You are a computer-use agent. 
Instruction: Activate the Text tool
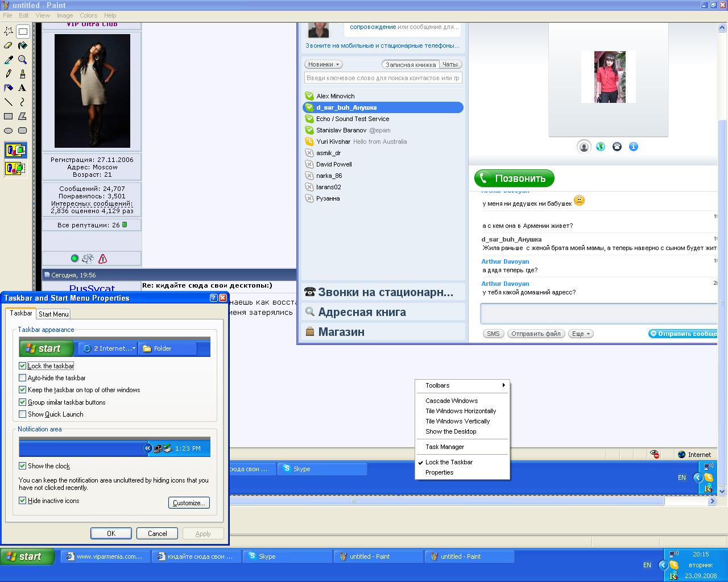click(22, 88)
